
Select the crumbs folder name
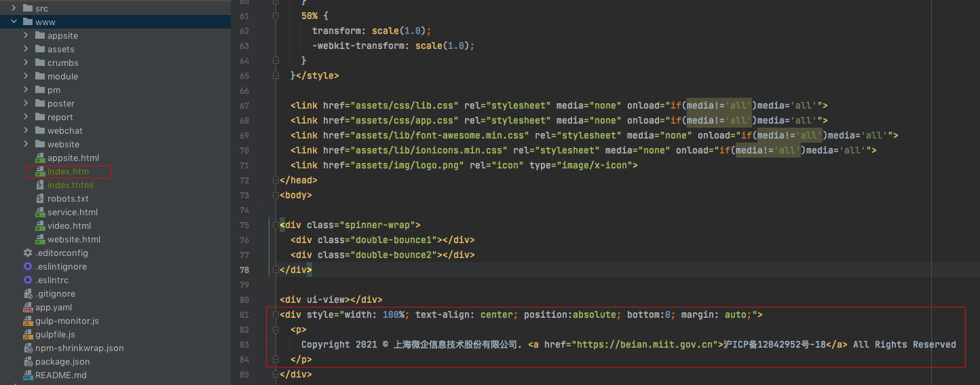click(x=63, y=62)
